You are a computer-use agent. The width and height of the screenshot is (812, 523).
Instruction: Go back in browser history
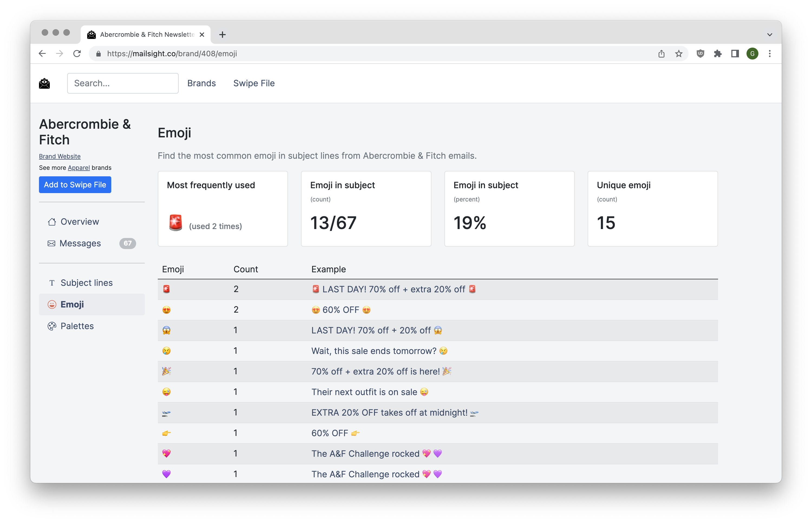pos(42,54)
